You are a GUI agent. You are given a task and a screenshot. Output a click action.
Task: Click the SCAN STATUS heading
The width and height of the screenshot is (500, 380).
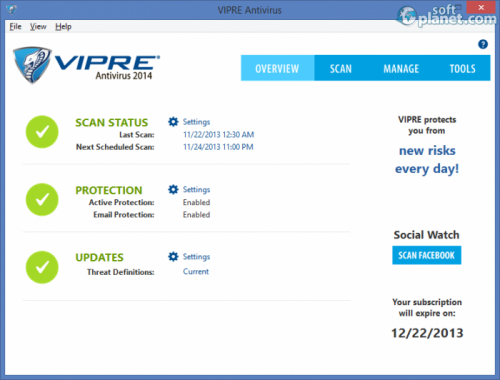point(112,123)
